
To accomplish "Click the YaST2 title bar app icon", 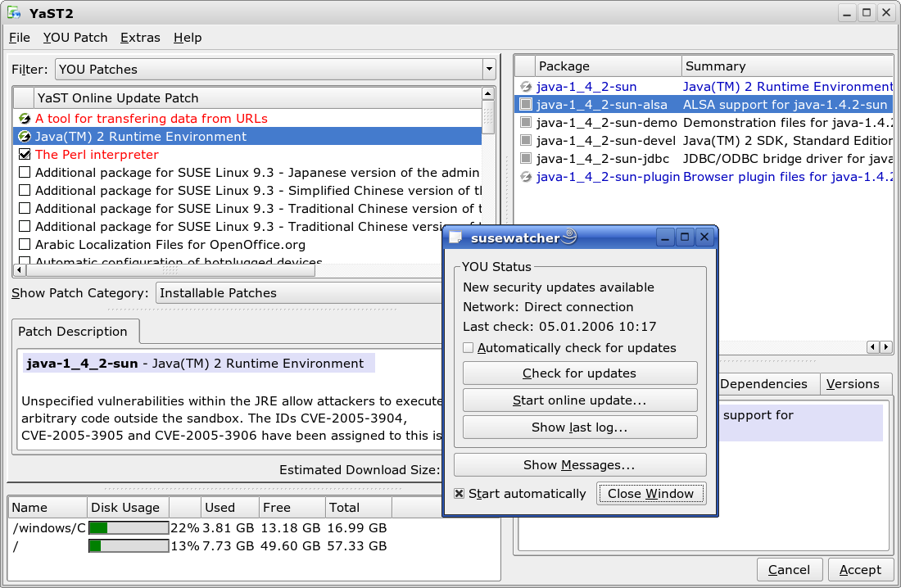I will [14, 12].
